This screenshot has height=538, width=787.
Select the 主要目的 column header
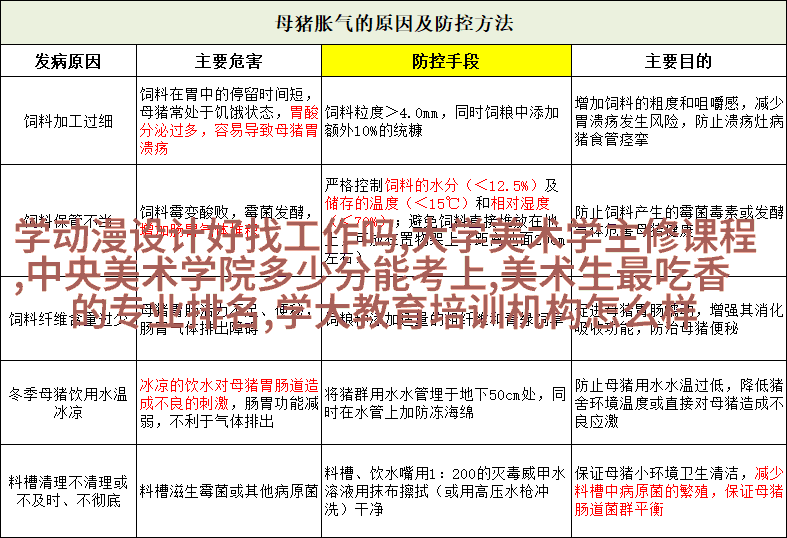tap(679, 61)
